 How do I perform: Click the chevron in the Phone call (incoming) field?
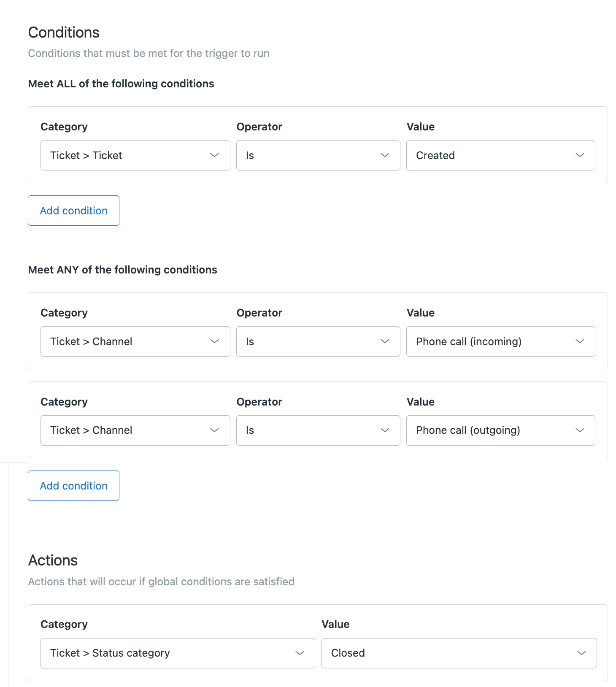click(580, 341)
